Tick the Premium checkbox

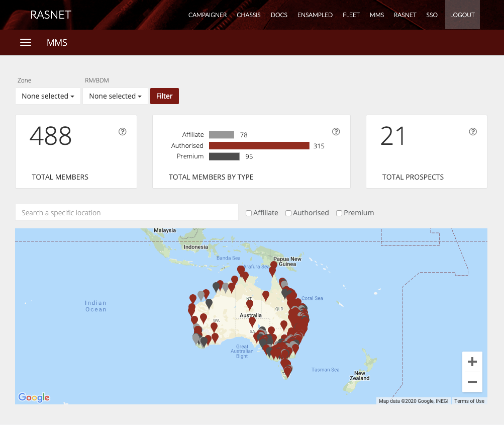point(339,213)
